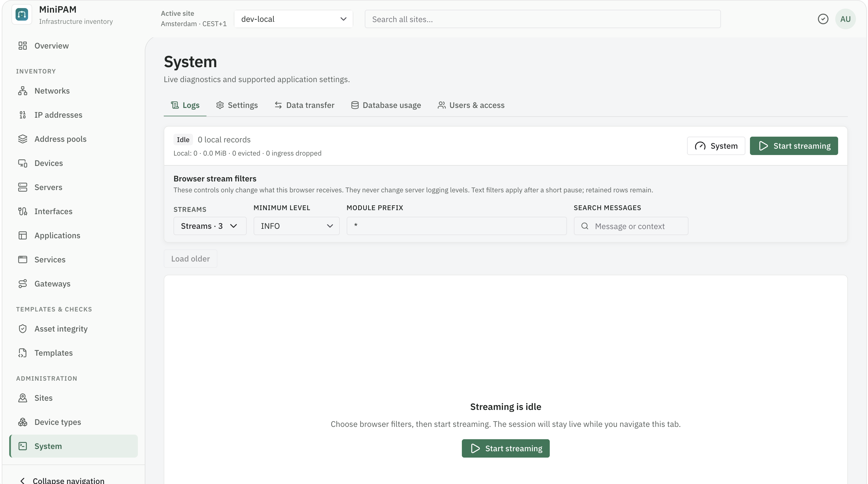The height and width of the screenshot is (484, 868).
Task: Click the Interfaces sidebar icon
Action: click(x=23, y=212)
